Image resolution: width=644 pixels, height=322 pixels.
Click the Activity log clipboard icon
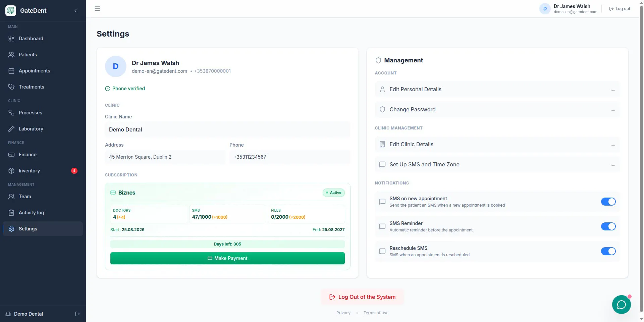pos(11,213)
